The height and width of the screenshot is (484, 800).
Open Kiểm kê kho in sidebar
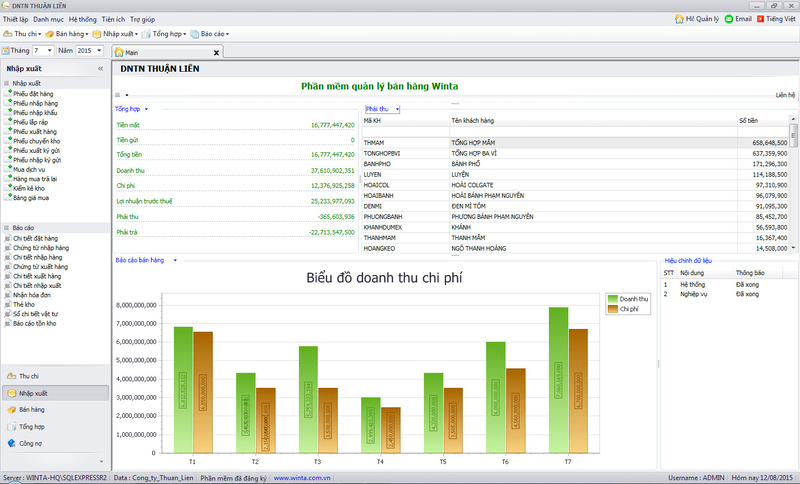(x=29, y=188)
